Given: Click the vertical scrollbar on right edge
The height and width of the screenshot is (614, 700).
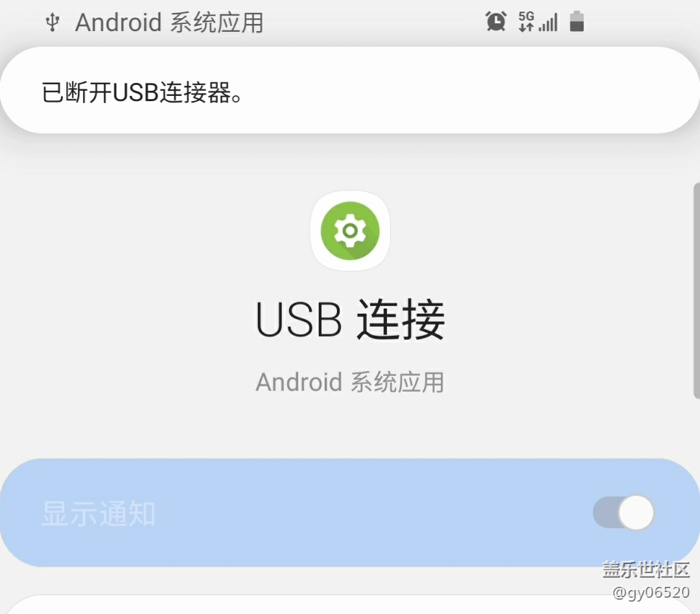Looking at the screenshot, I should 696,290.
